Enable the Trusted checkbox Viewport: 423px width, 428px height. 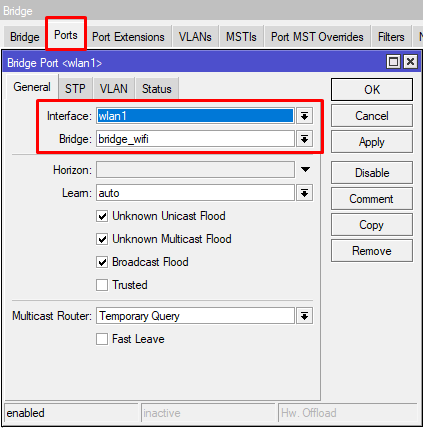[102, 285]
